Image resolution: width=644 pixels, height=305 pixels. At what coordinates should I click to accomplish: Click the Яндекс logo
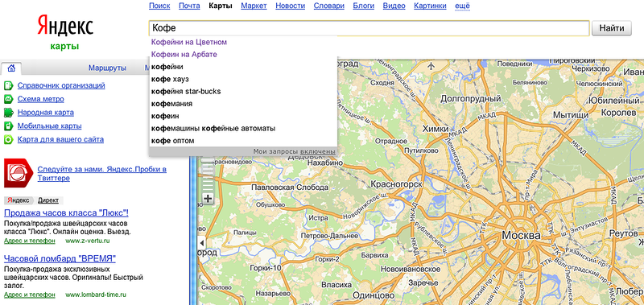point(65,26)
